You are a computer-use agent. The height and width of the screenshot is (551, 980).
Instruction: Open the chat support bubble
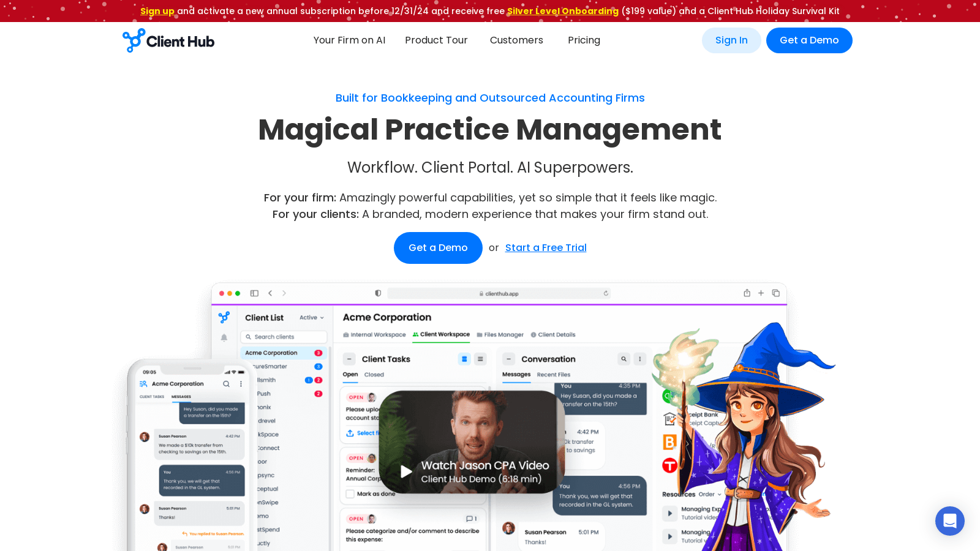[950, 521]
